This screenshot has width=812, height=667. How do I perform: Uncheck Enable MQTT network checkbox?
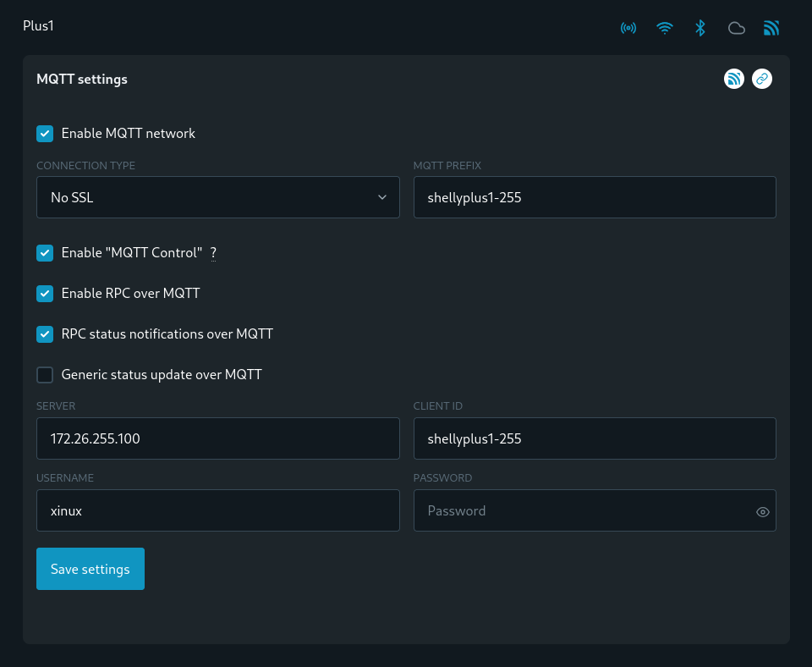[45, 134]
